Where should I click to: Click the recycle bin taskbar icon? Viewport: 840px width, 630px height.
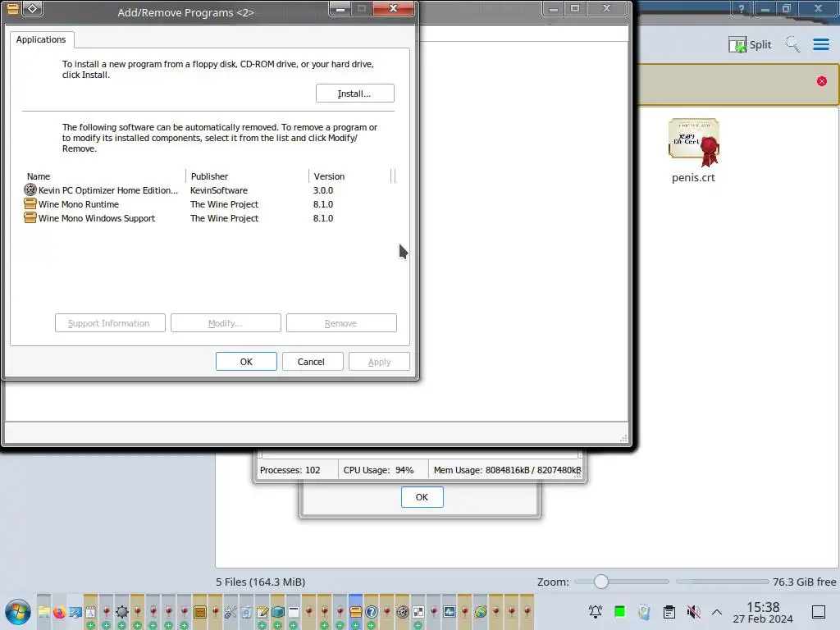point(246,612)
